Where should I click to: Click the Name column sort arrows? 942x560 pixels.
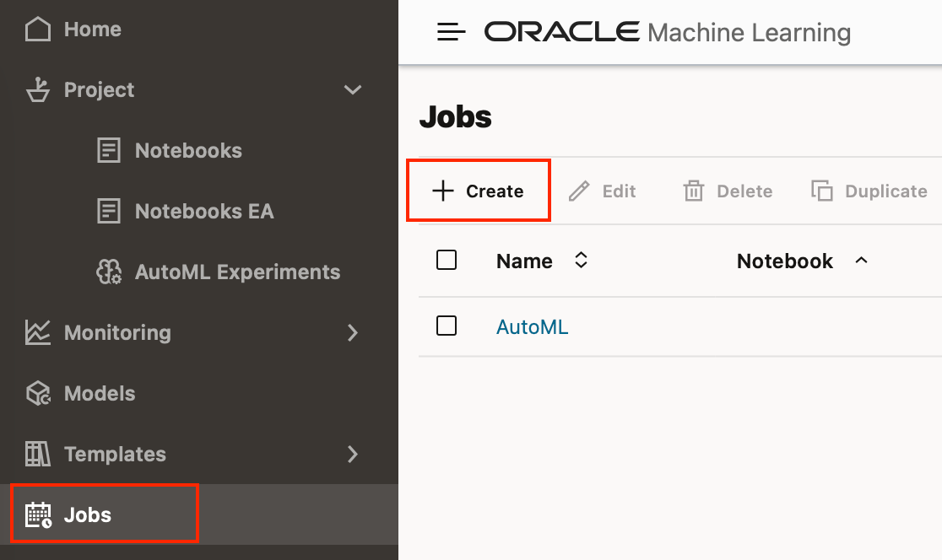click(x=581, y=260)
